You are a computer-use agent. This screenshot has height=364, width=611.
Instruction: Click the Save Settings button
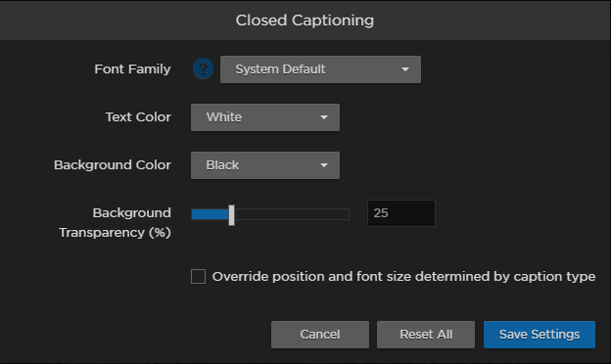point(540,335)
